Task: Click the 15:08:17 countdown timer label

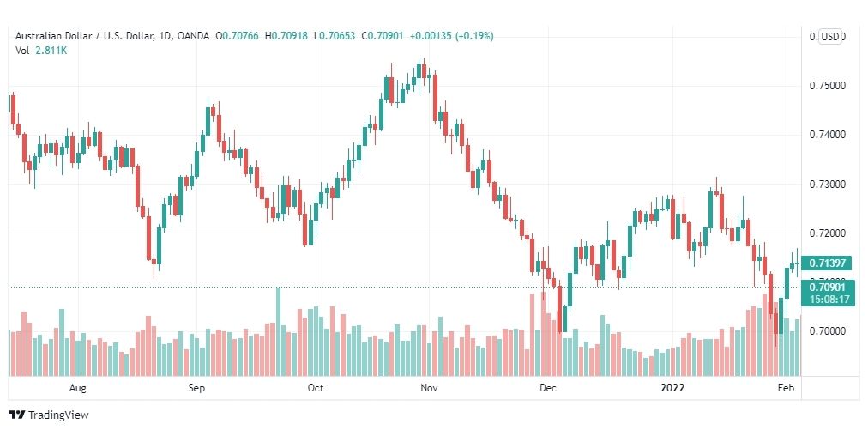Action: pyautogui.click(x=829, y=300)
